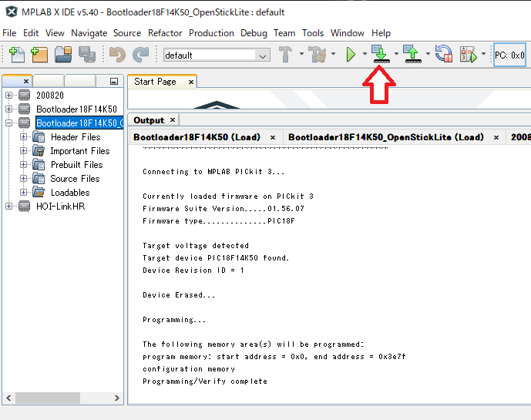Close the Output panel tab
The height and width of the screenshot is (420, 531).
[173, 120]
